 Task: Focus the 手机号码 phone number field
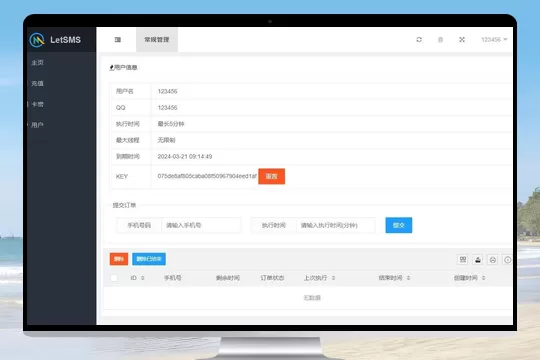tap(201, 225)
